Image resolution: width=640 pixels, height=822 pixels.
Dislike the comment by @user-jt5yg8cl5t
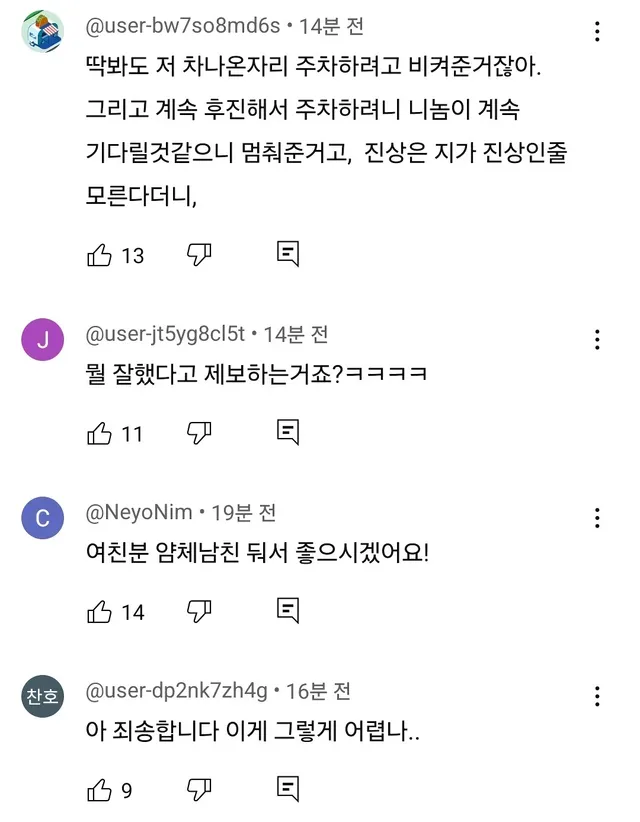pyautogui.click(x=200, y=433)
